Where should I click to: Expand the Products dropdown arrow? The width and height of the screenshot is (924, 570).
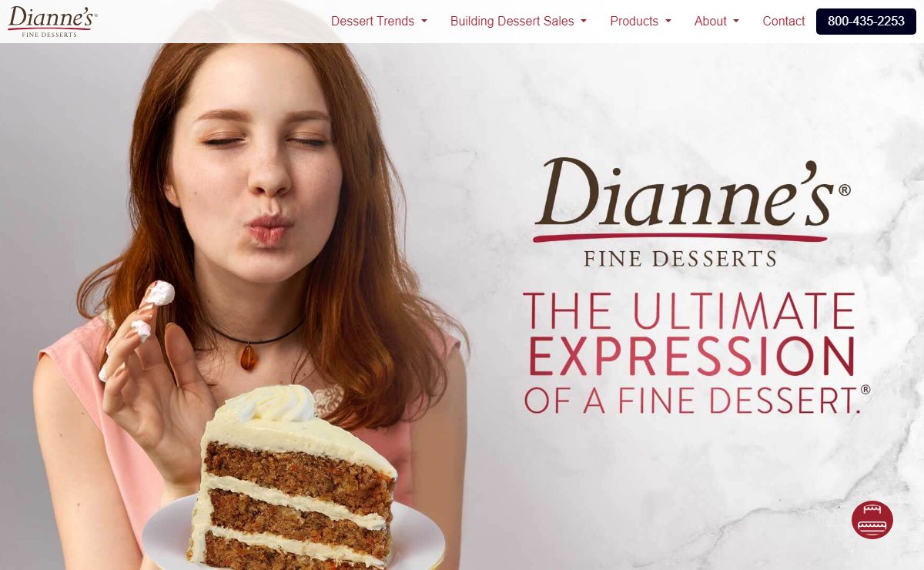coord(668,22)
